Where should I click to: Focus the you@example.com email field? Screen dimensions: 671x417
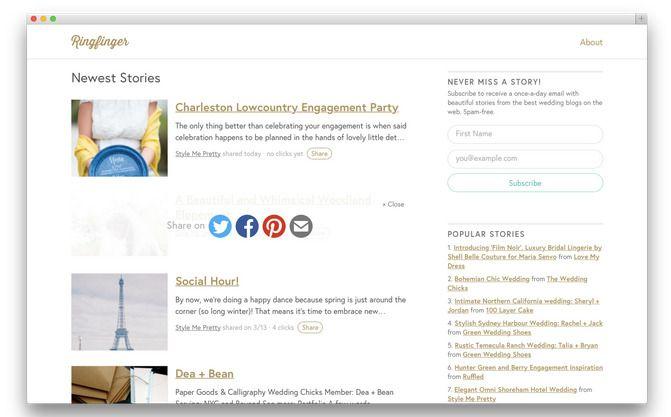(525, 158)
